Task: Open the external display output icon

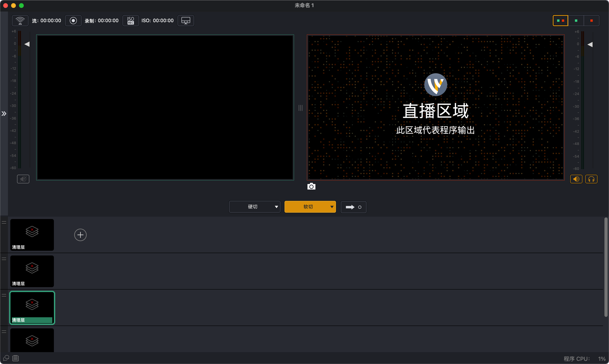Action: click(x=186, y=21)
